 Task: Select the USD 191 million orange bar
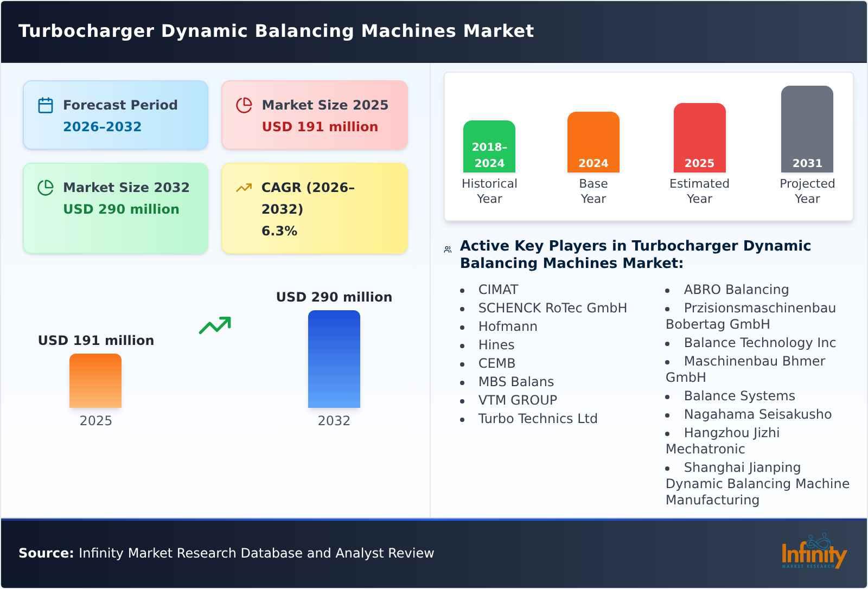(95, 382)
